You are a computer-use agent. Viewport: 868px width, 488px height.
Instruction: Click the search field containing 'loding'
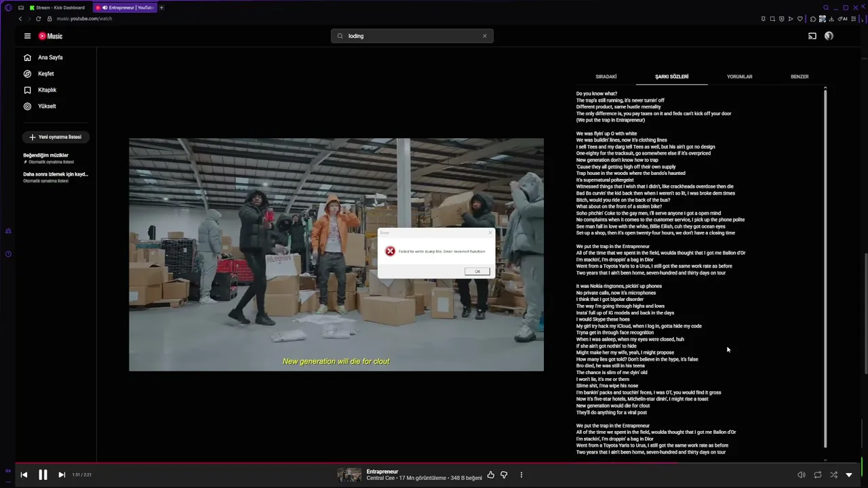(x=412, y=36)
